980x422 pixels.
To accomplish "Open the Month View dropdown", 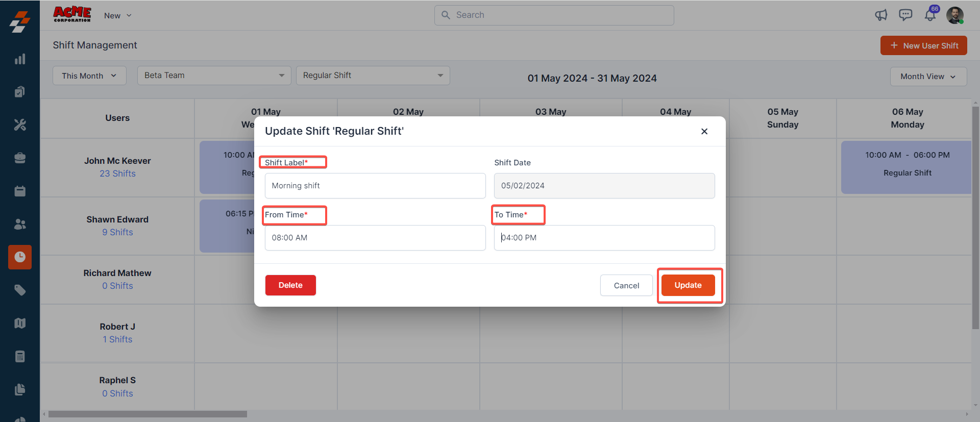I will (928, 77).
